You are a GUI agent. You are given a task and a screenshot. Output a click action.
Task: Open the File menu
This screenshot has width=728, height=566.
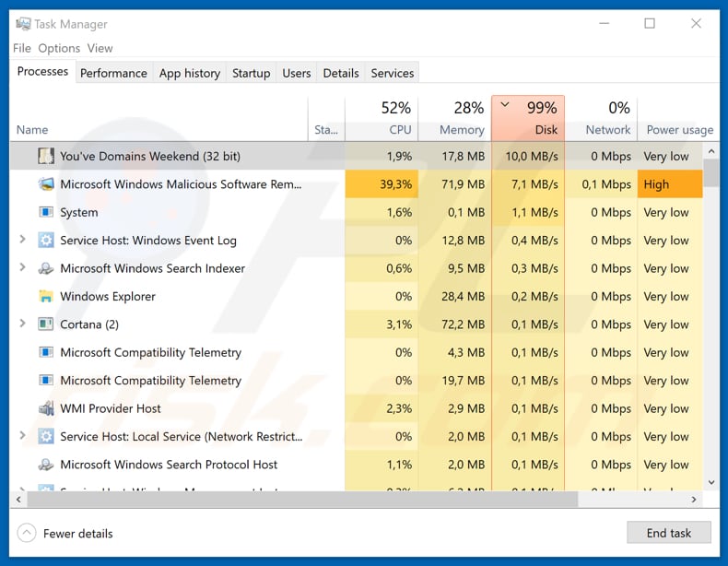[22, 48]
